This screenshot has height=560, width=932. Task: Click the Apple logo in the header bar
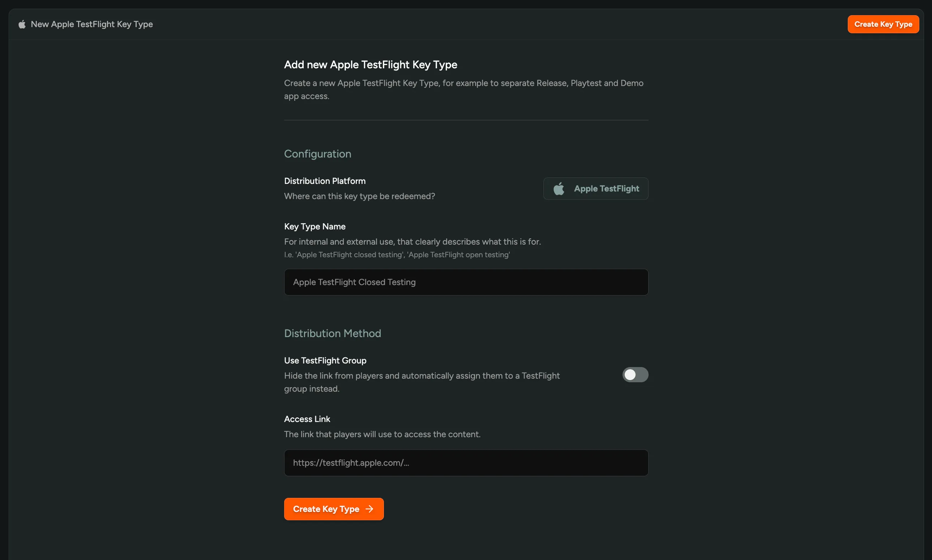(22, 24)
